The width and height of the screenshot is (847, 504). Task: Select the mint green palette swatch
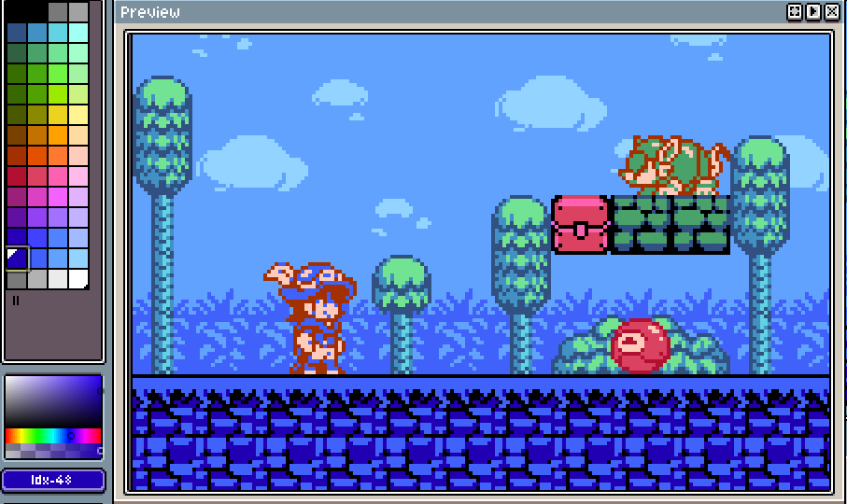tap(78, 53)
